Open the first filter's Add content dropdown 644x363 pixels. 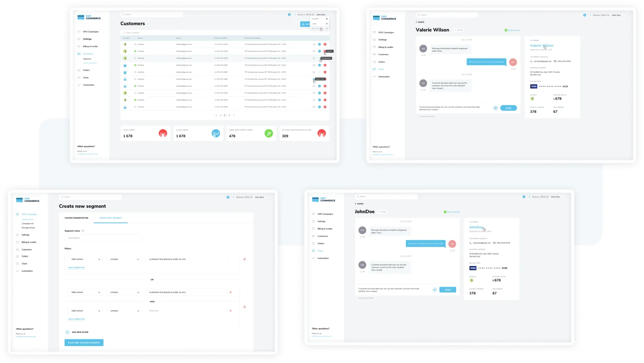pyautogui.click(x=86, y=259)
